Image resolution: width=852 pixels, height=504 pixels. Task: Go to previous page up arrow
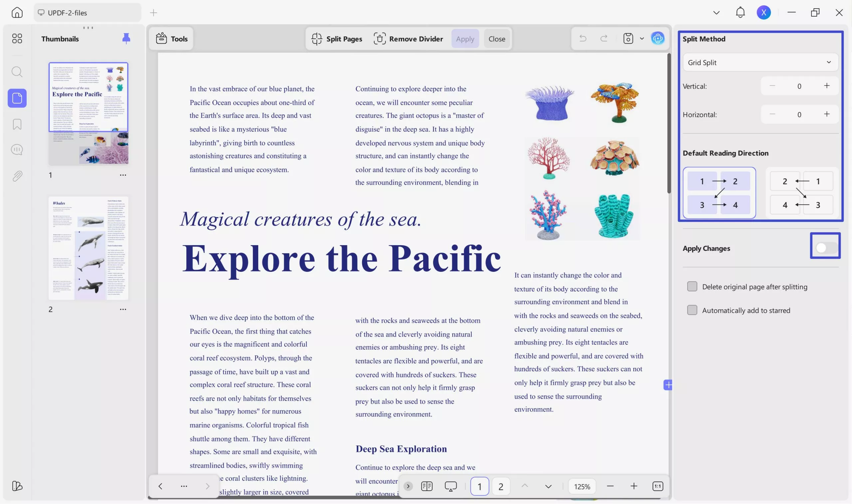point(525,486)
